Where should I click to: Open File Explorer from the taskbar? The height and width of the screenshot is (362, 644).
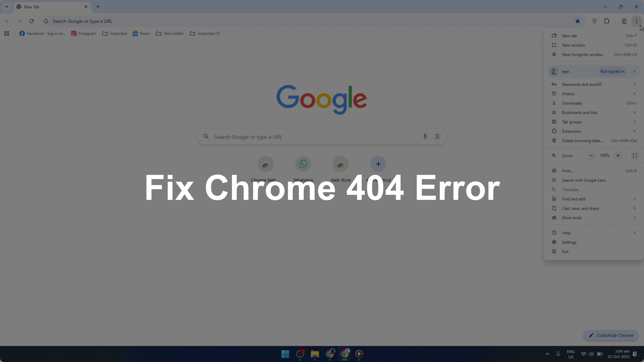coord(315,354)
